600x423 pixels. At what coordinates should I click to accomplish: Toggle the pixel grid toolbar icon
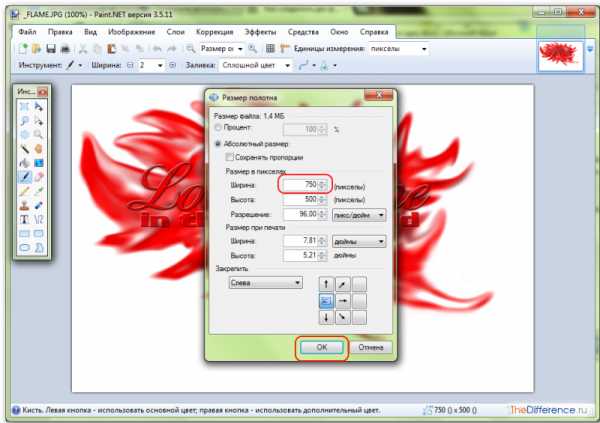[270, 49]
